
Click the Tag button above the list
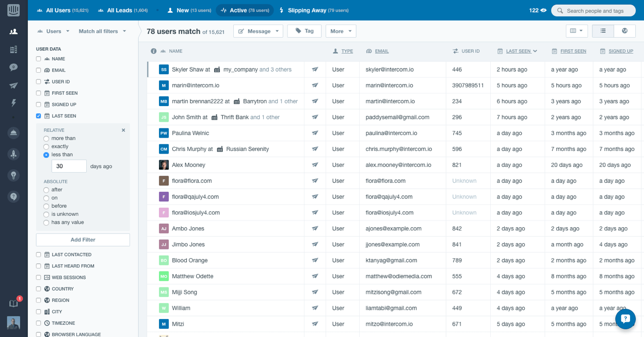click(x=305, y=30)
